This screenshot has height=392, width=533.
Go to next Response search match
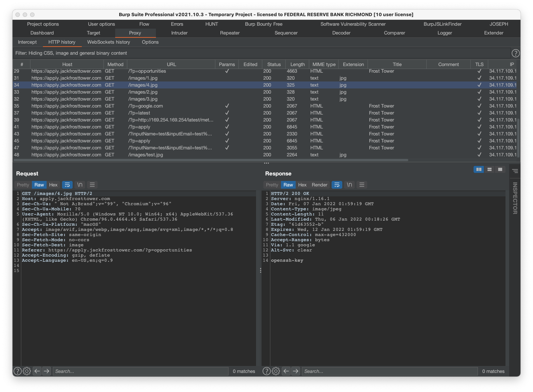[x=296, y=371]
